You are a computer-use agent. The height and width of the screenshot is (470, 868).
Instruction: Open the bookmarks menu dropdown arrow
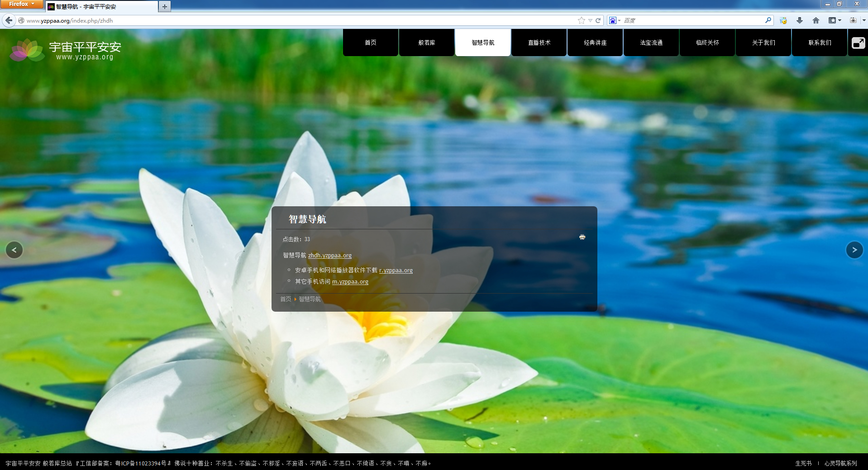click(839, 20)
